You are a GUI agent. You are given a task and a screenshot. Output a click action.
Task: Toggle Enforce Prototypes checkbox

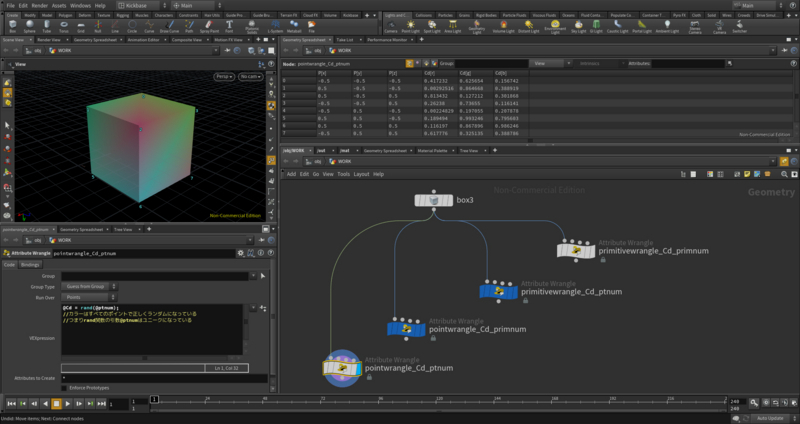point(64,388)
